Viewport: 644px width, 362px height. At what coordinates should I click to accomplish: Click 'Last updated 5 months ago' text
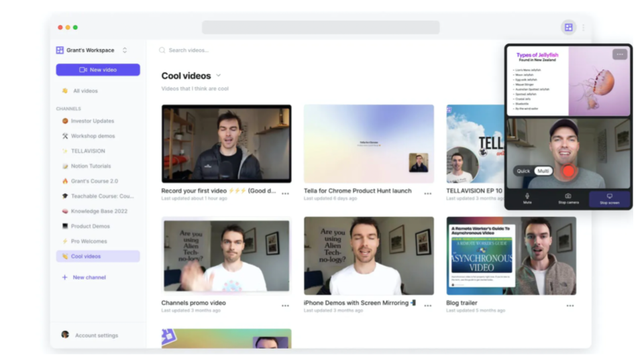pyautogui.click(x=476, y=310)
